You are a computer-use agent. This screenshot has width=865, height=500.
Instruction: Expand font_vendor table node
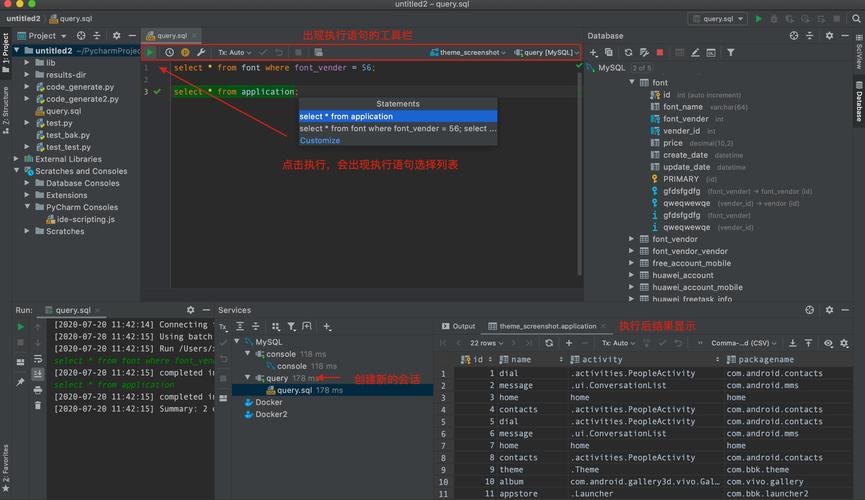[632, 239]
